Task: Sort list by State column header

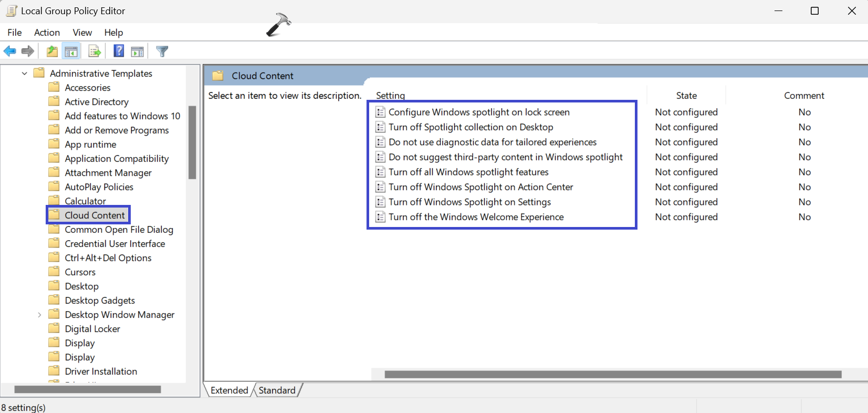Action: coord(686,96)
